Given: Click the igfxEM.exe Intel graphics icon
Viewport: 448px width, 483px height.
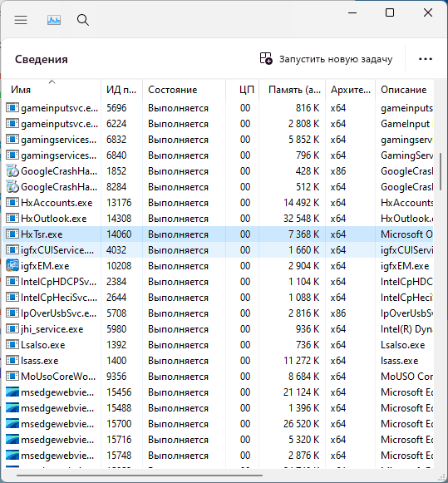Looking at the screenshot, I should pos(12,265).
